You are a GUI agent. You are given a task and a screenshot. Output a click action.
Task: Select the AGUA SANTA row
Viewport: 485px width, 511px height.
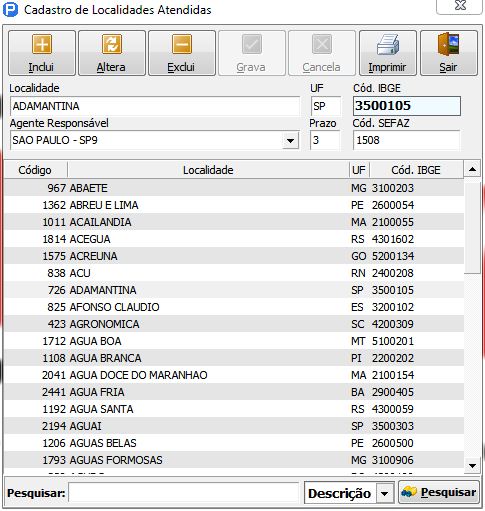click(x=234, y=409)
